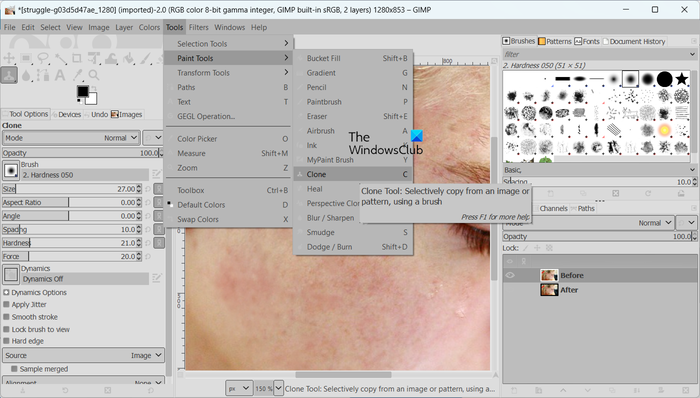
Task: Click the active Clone stamp tool icon
Action: pyautogui.click(x=9, y=75)
